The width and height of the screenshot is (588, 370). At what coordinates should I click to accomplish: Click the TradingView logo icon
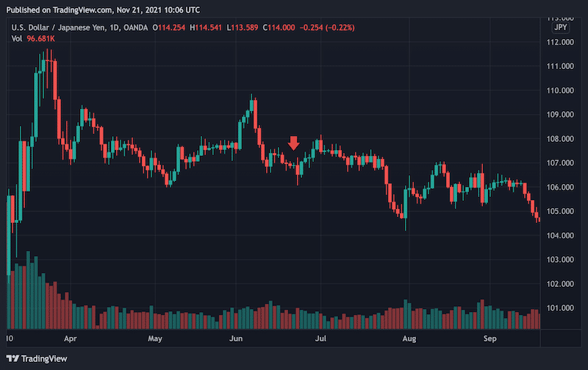(14, 358)
